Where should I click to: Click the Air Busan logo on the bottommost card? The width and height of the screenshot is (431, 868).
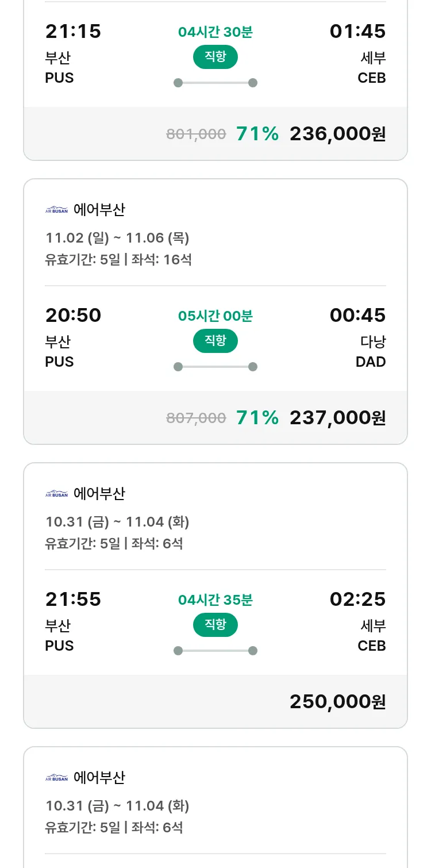pyautogui.click(x=56, y=778)
